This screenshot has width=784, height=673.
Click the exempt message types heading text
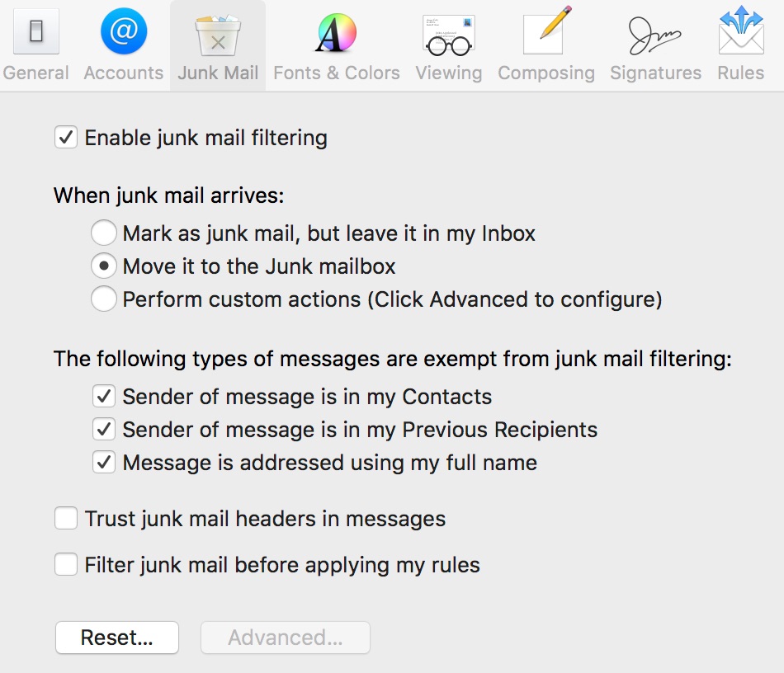point(393,359)
